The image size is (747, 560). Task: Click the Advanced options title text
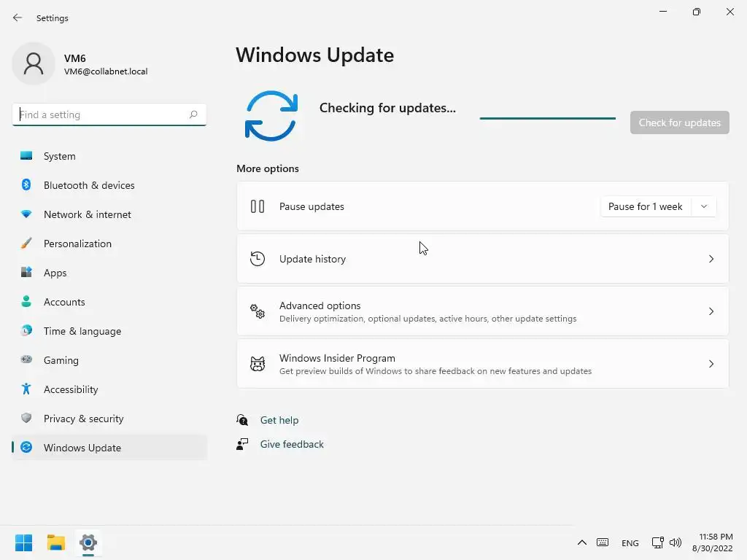[320, 306]
